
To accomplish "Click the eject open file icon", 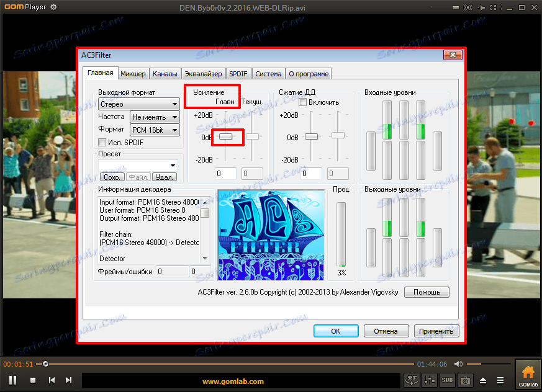I will click(x=483, y=380).
